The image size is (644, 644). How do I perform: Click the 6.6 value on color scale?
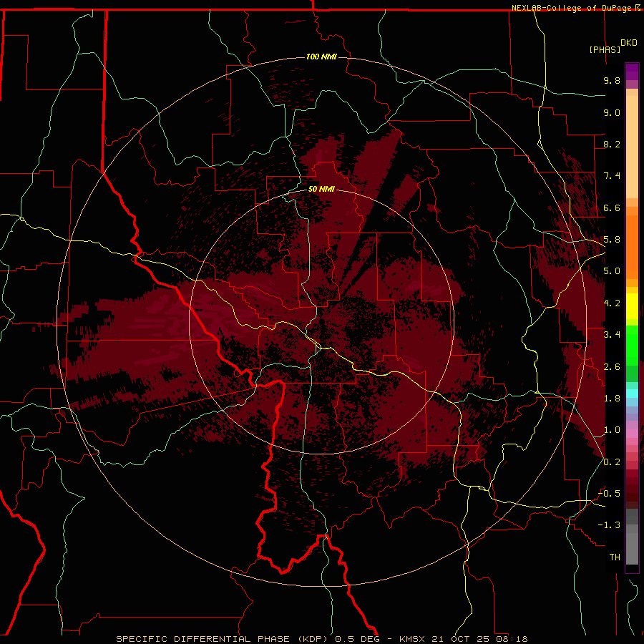pos(612,208)
